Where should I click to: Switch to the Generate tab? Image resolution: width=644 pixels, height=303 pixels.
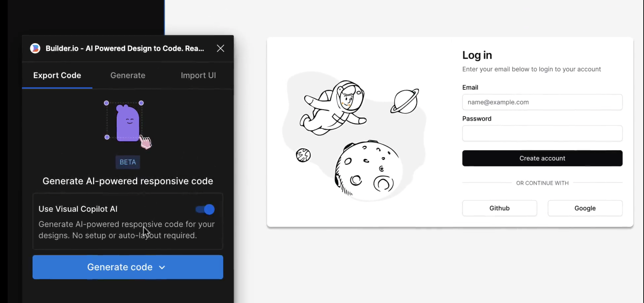(128, 76)
